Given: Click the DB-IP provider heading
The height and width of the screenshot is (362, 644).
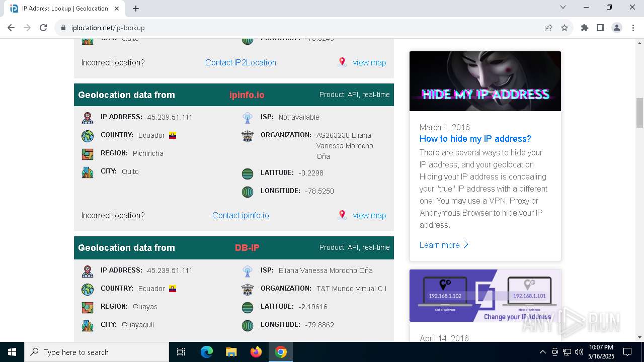Looking at the screenshot, I should pyautogui.click(x=247, y=248).
